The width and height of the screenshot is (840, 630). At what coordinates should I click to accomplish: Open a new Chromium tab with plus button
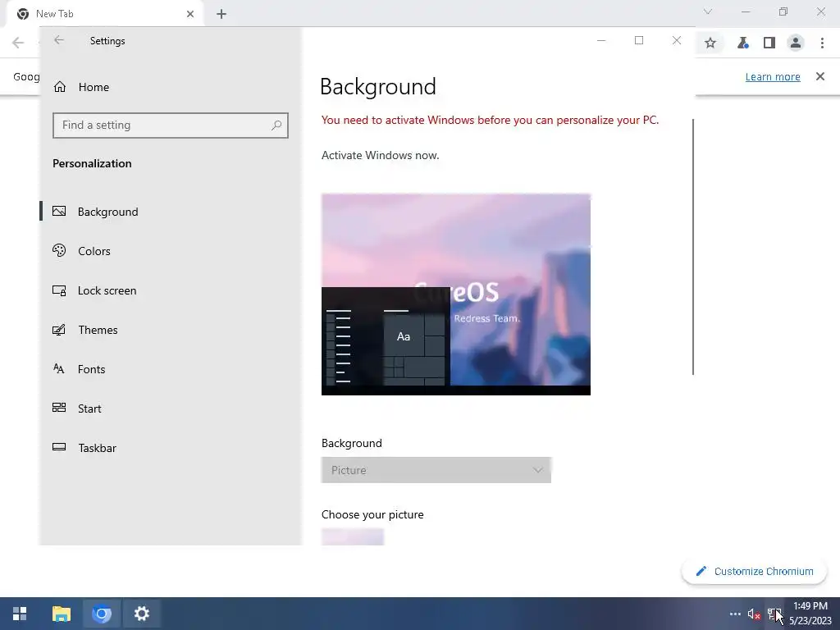[221, 14]
